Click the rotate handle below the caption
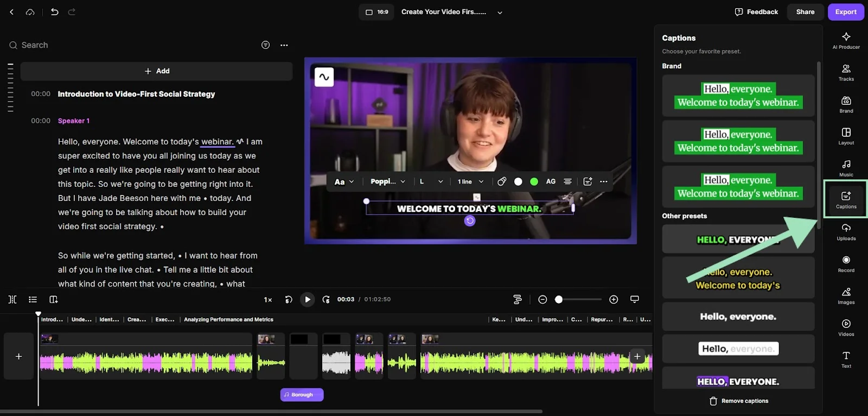The image size is (868, 416). tap(470, 220)
